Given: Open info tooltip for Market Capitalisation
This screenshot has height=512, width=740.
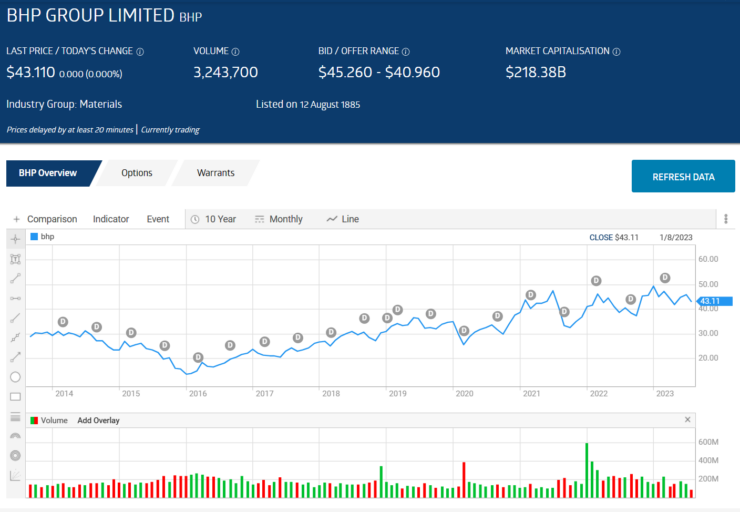Looking at the screenshot, I should (x=616, y=52).
